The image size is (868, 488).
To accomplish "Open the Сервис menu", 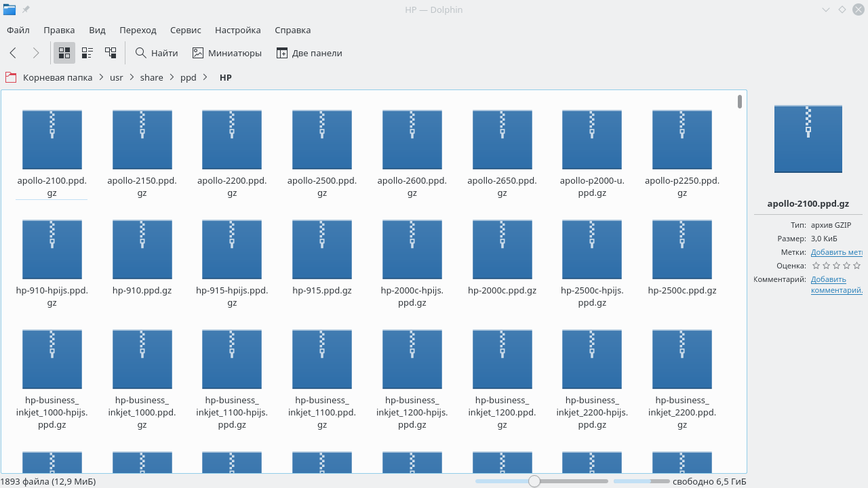I will click(186, 30).
